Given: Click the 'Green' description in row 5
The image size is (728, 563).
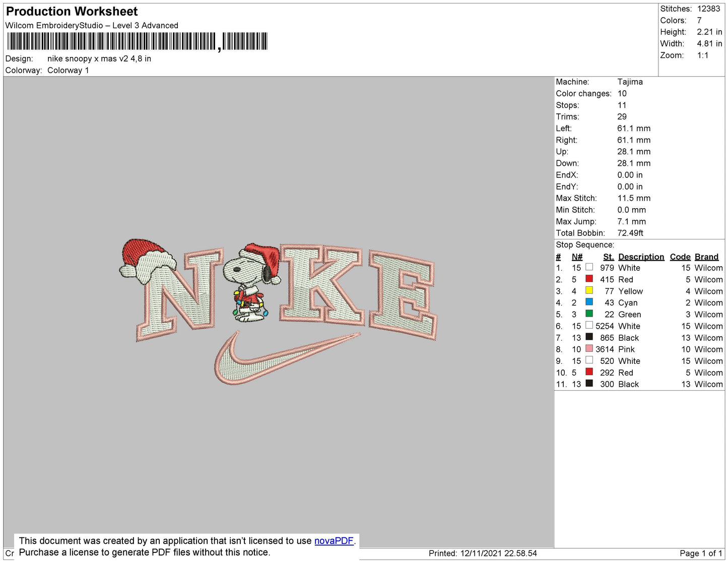Looking at the screenshot, I should pyautogui.click(x=630, y=315).
